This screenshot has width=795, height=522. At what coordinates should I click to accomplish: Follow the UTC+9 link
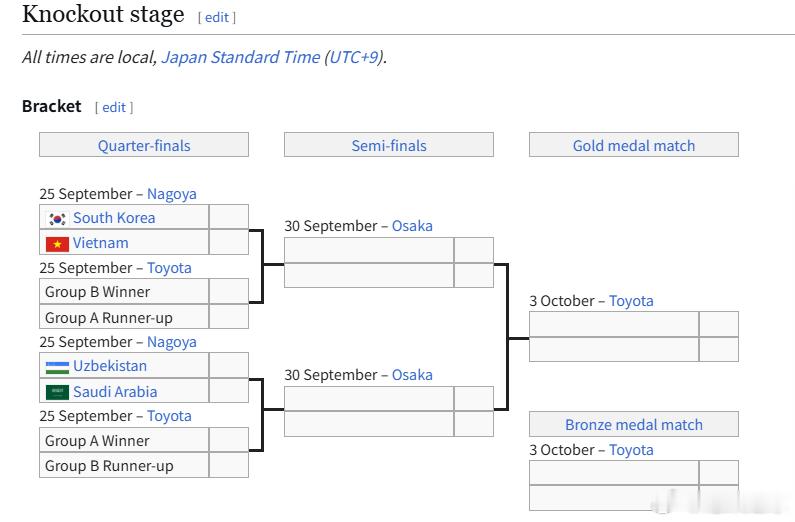coord(353,57)
